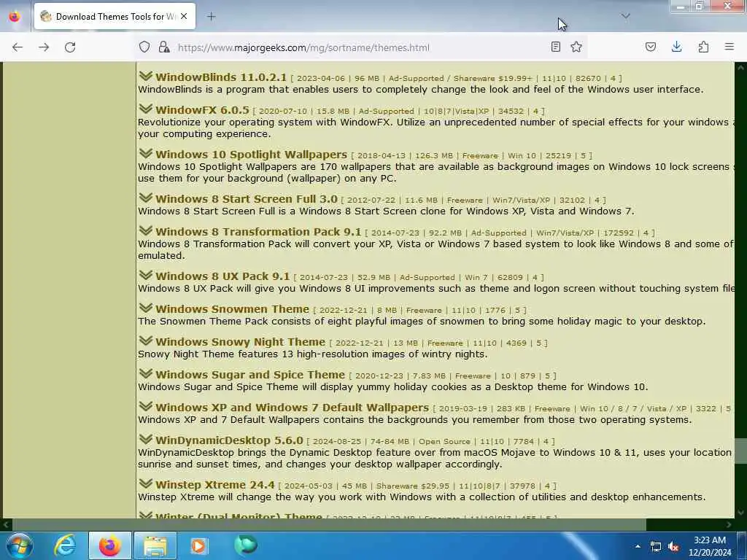747x560 pixels.
Task: Open Windows 8 UX Pack 9.1 link
Action: pyautogui.click(x=222, y=276)
